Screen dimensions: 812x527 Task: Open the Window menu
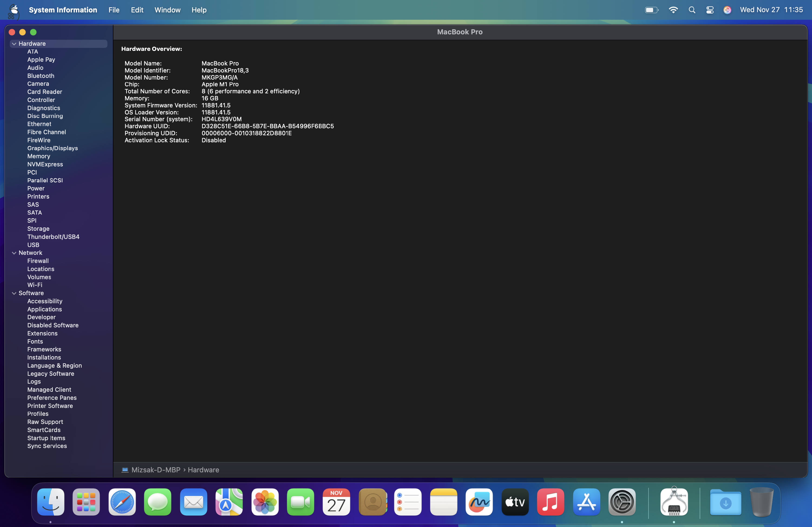pyautogui.click(x=168, y=10)
